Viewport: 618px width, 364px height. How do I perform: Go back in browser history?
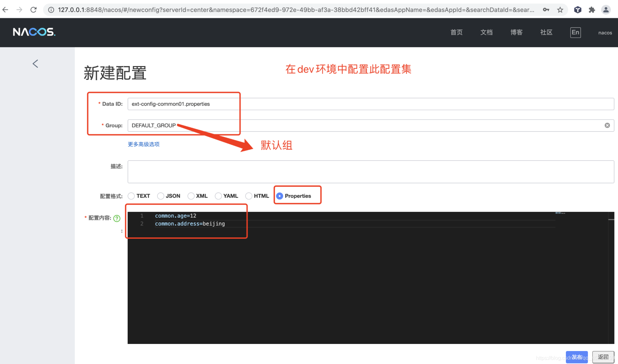[x=6, y=10]
